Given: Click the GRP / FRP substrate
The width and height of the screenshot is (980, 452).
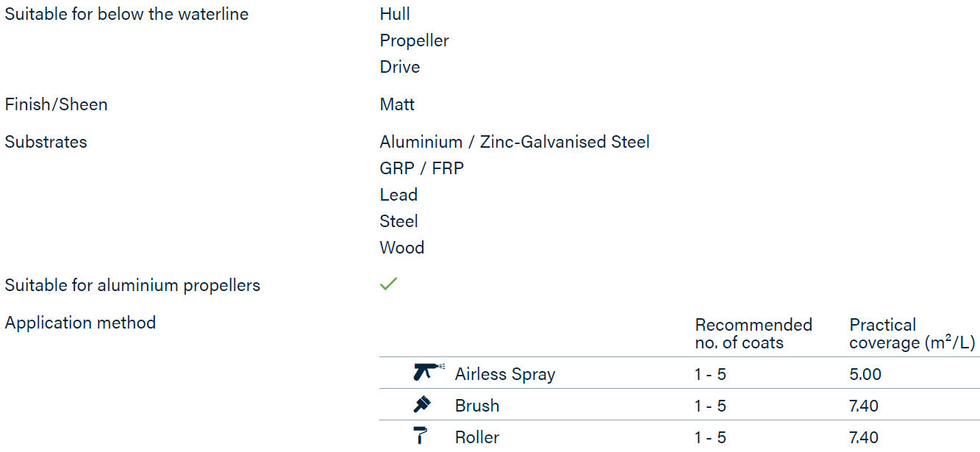Looking at the screenshot, I should pyautogui.click(x=422, y=168).
